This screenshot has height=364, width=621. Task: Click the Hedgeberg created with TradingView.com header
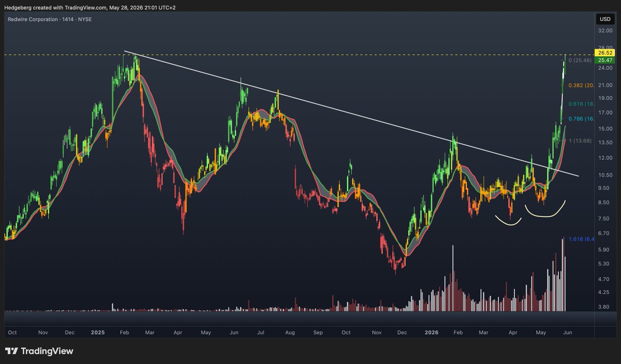tap(90, 8)
